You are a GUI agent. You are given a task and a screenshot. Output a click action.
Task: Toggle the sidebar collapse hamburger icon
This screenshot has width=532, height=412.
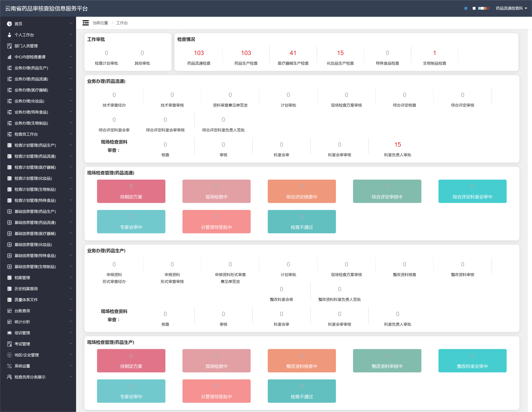(85, 23)
